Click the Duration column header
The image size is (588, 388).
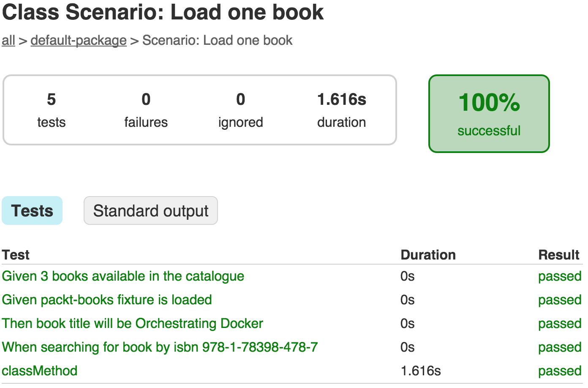pyautogui.click(x=428, y=255)
